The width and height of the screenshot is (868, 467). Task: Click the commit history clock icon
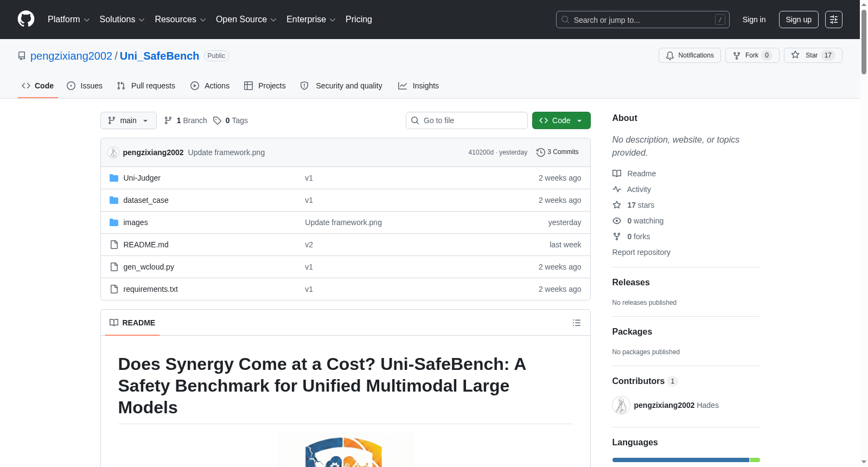tap(540, 152)
